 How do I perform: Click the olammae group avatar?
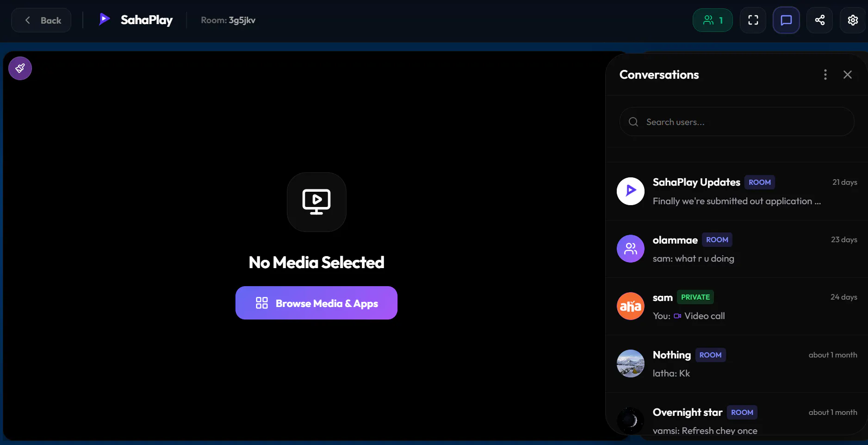click(x=631, y=249)
